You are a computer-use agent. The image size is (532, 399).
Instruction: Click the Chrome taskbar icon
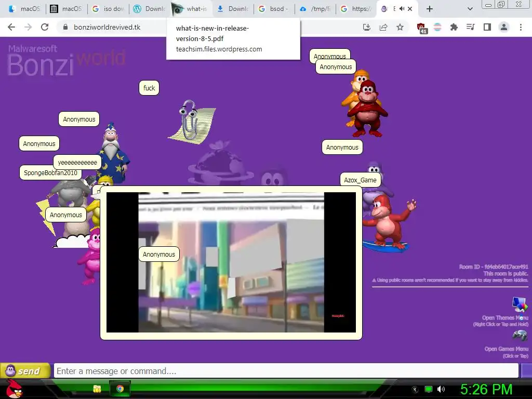(x=120, y=389)
